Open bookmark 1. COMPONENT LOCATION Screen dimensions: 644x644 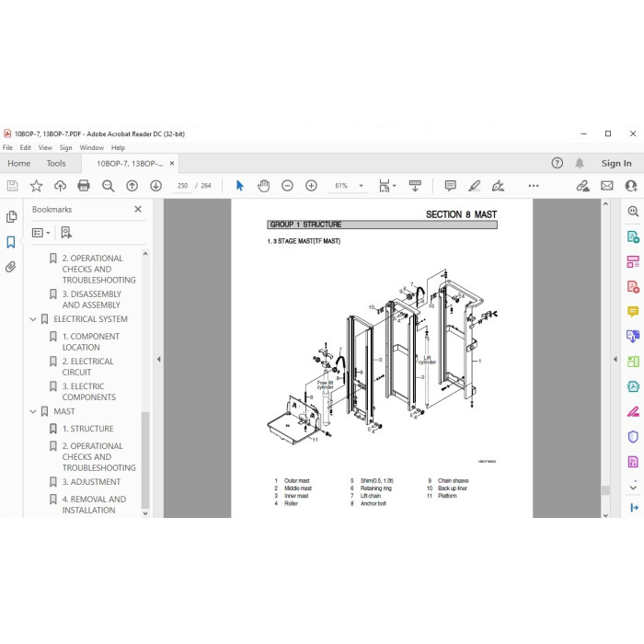tap(91, 341)
